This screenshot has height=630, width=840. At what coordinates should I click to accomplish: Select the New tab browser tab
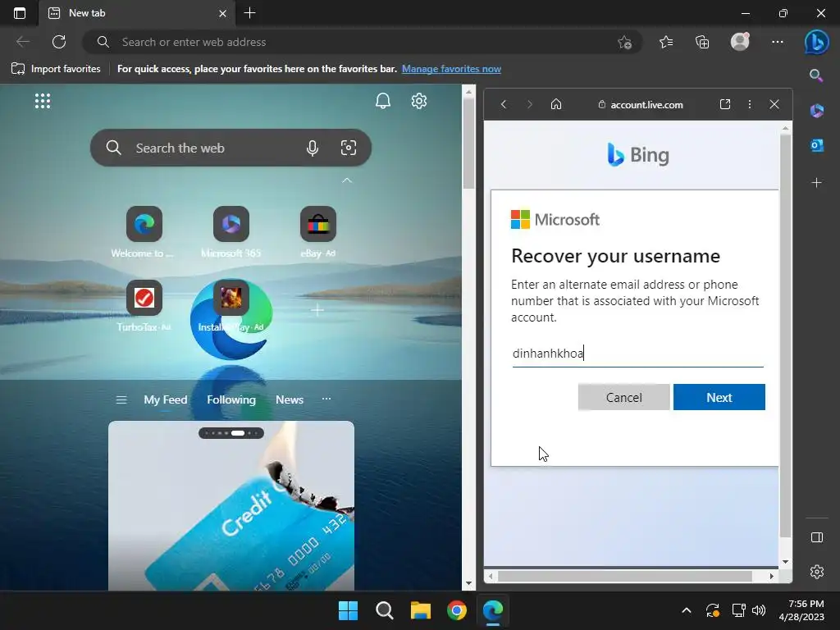click(137, 13)
